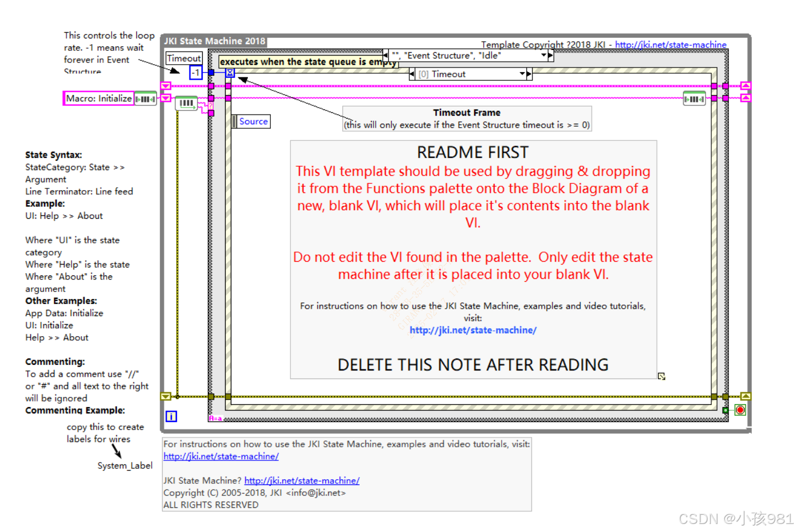Click the yellow right shift register at bottom
This screenshot has height=532, width=796.
coord(746,396)
